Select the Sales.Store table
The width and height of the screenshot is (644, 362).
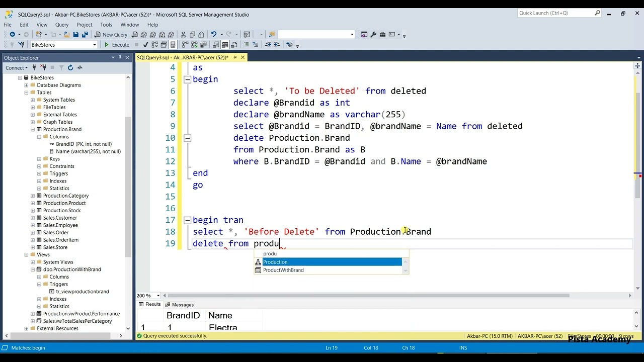pos(55,247)
